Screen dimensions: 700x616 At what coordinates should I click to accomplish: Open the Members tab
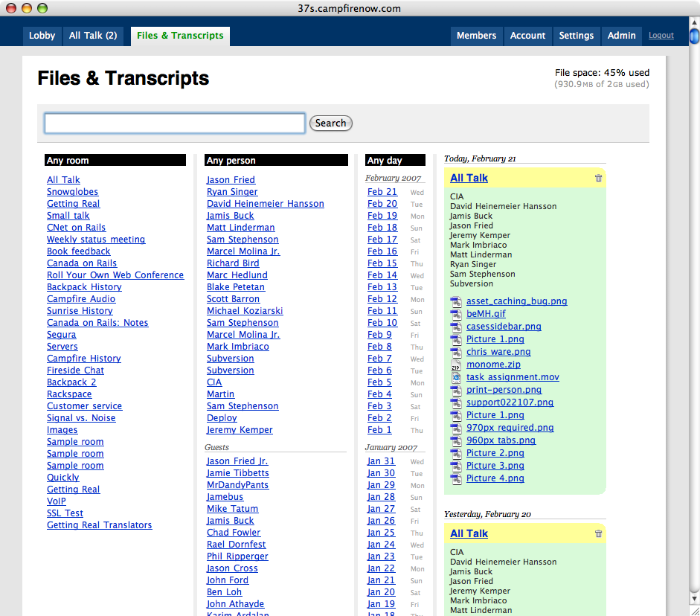tap(476, 36)
